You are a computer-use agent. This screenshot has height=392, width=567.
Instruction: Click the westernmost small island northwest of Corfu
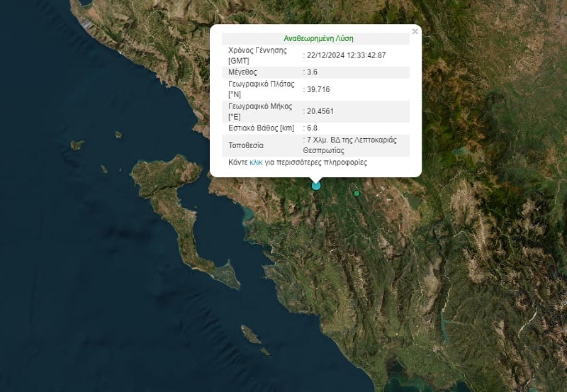77,145
